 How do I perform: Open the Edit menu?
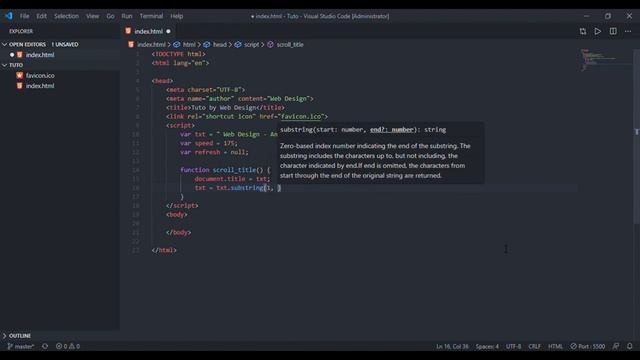pyautogui.click(x=41, y=16)
